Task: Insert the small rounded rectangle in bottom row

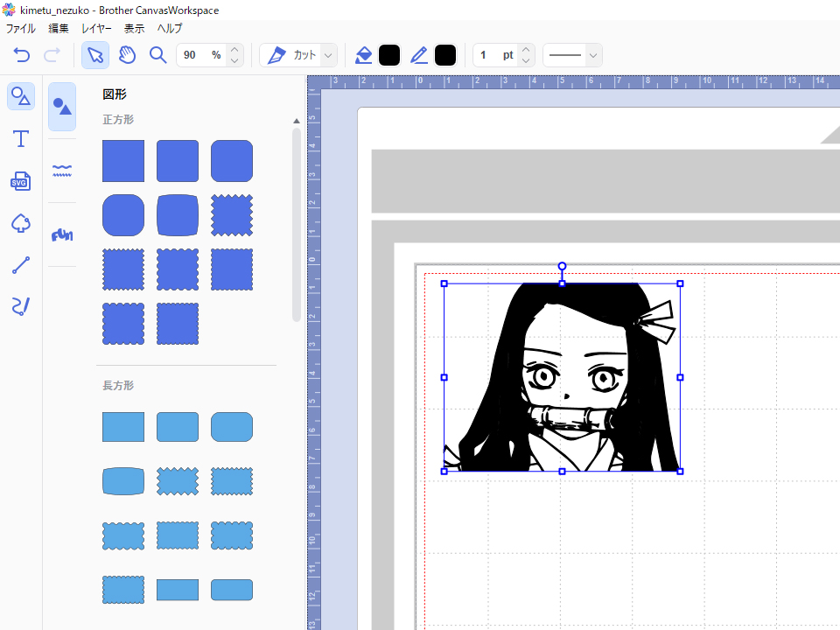Action: [231, 590]
